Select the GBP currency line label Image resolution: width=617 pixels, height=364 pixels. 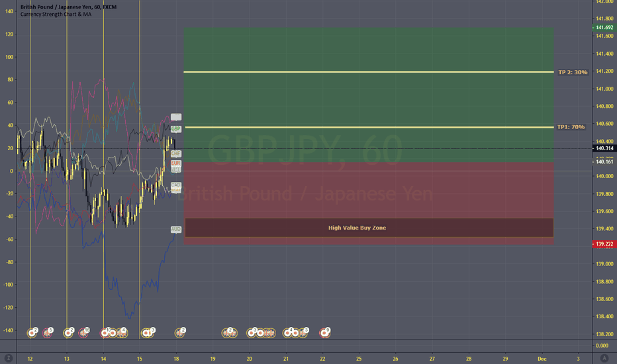point(176,128)
